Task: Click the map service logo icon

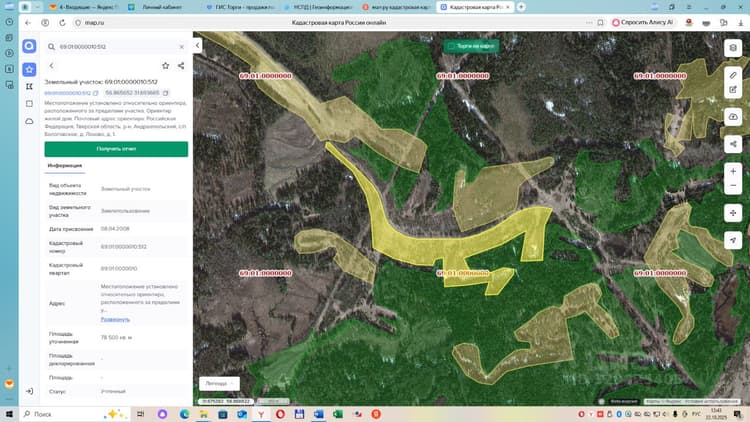Action: click(29, 46)
